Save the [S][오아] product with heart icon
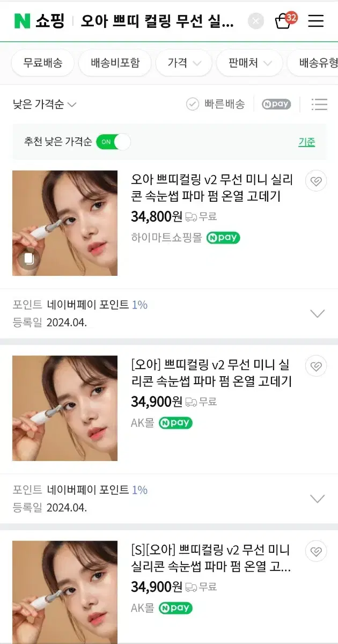Screen dimensions: 338x644 pyautogui.click(x=316, y=551)
